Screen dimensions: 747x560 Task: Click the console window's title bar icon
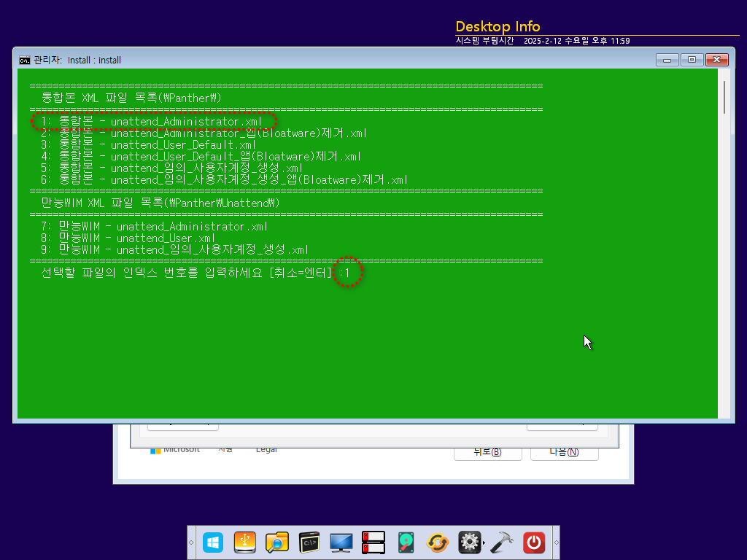pos(24,60)
